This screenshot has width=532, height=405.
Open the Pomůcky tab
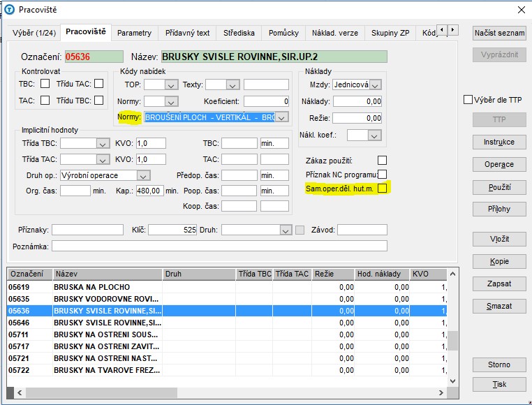283,33
